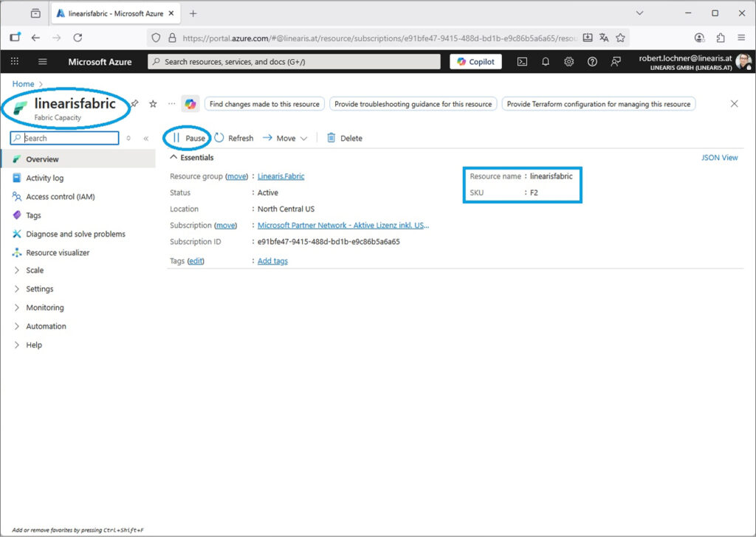This screenshot has height=537, width=756.
Task: Pause the Fabric capacity
Action: pos(190,138)
